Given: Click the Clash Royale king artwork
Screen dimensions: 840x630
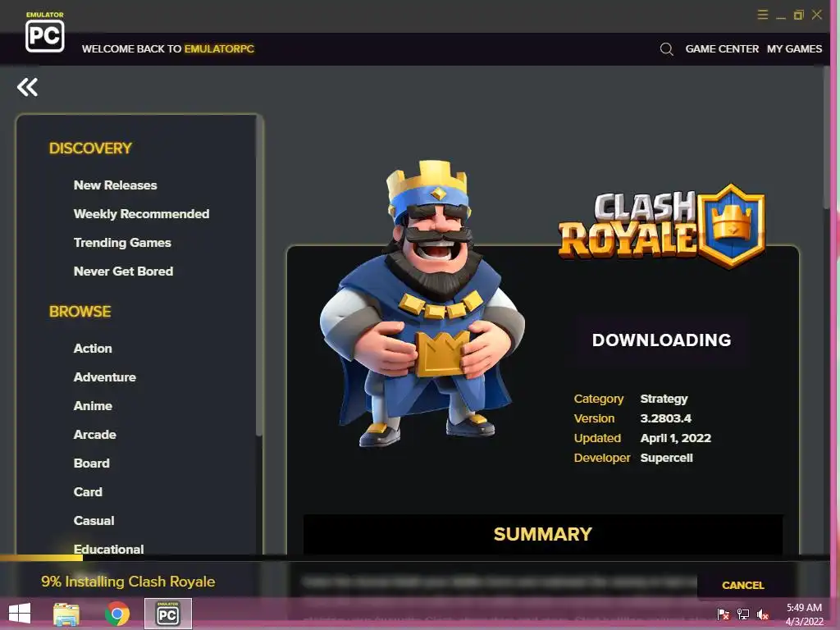Looking at the screenshot, I should pyautogui.click(x=422, y=304).
